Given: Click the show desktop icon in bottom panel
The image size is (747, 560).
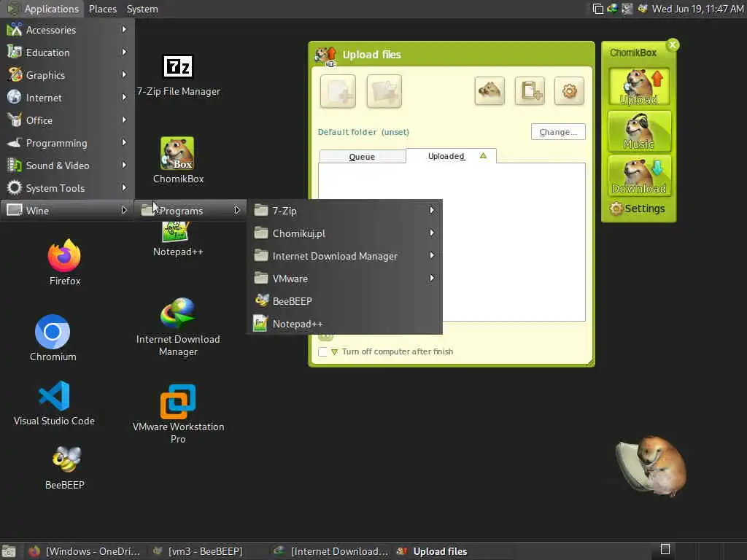Looking at the screenshot, I should tap(9, 551).
